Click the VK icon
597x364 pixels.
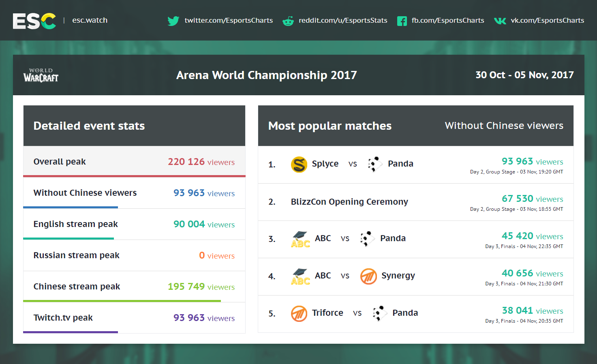pos(500,21)
